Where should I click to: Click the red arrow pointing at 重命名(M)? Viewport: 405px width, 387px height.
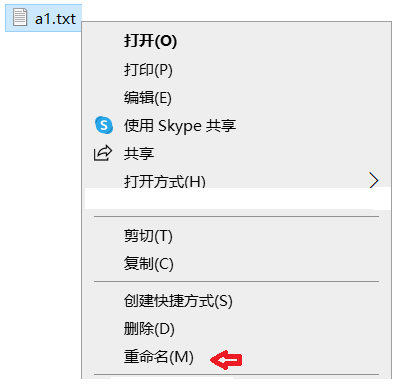[226, 360]
